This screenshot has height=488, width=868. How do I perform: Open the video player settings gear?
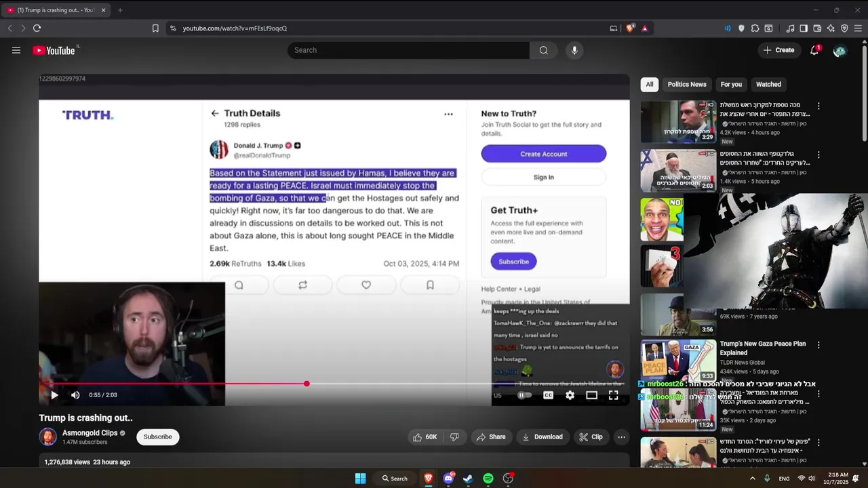(570, 395)
